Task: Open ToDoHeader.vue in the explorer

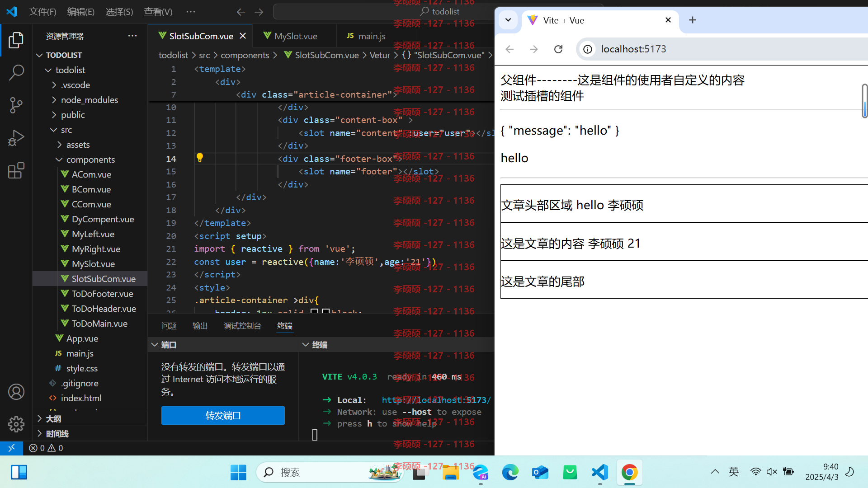Action: pos(104,309)
